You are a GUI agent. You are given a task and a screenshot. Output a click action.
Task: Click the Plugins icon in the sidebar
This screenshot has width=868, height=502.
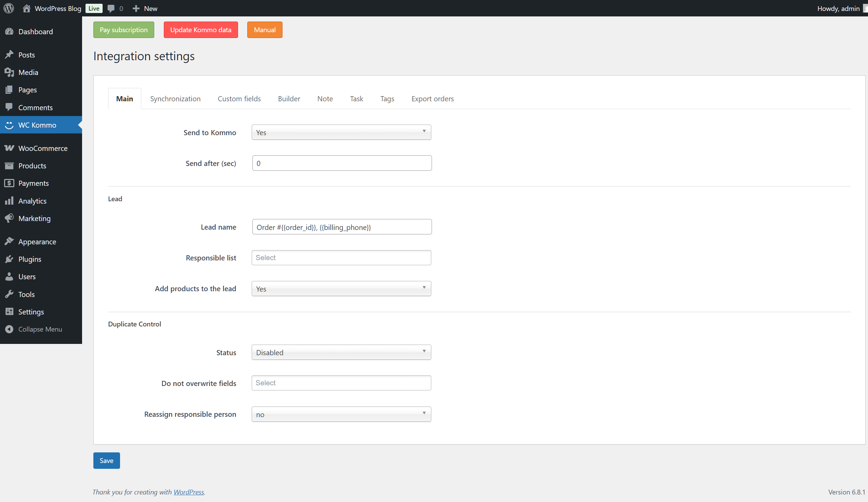tap(9, 259)
